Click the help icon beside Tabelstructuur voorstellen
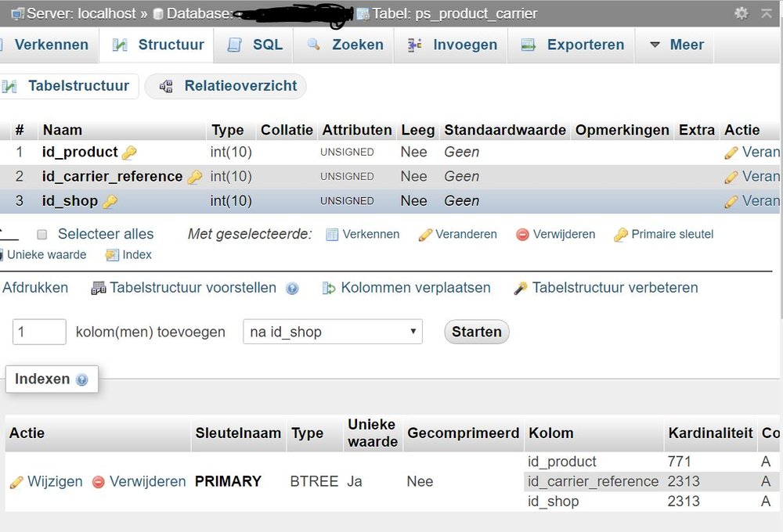This screenshot has width=783, height=532. tap(292, 289)
